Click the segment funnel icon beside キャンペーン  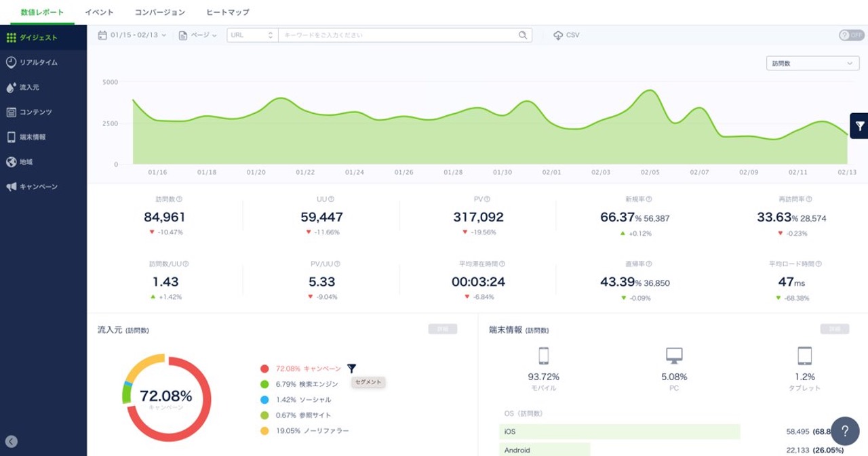click(351, 369)
